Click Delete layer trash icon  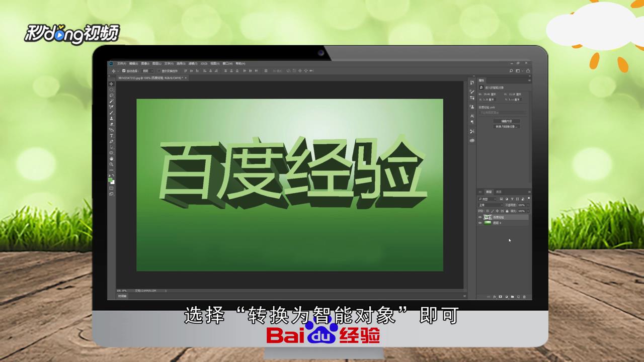click(x=524, y=297)
